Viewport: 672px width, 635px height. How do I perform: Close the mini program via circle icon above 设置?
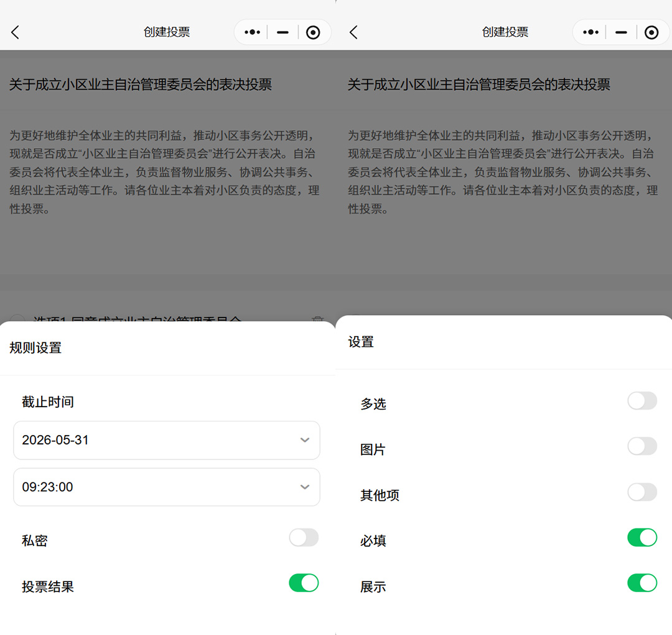coord(651,32)
